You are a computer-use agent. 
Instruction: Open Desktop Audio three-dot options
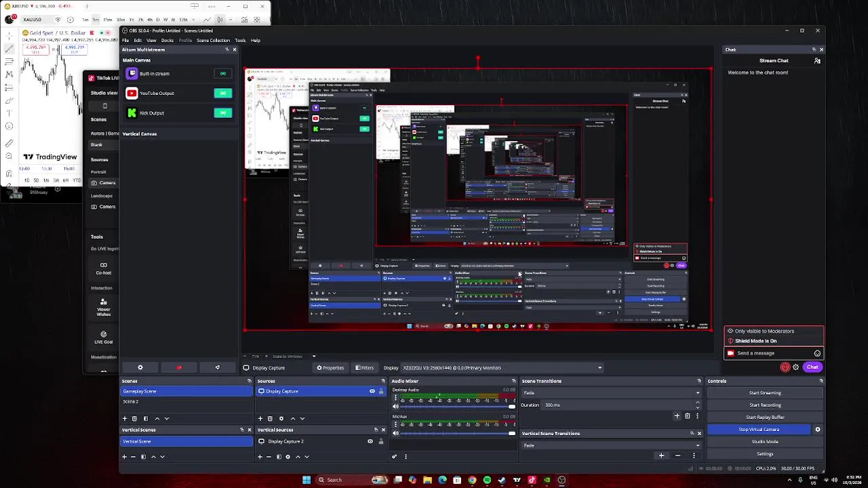tap(395, 397)
